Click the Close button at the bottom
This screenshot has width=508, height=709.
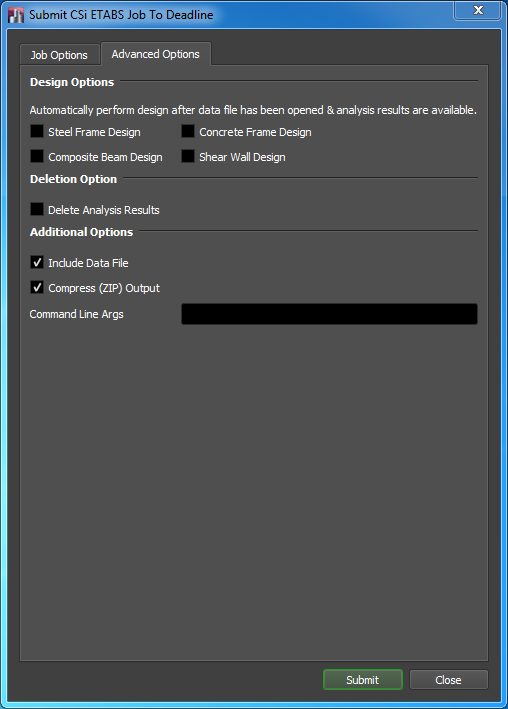click(x=448, y=680)
